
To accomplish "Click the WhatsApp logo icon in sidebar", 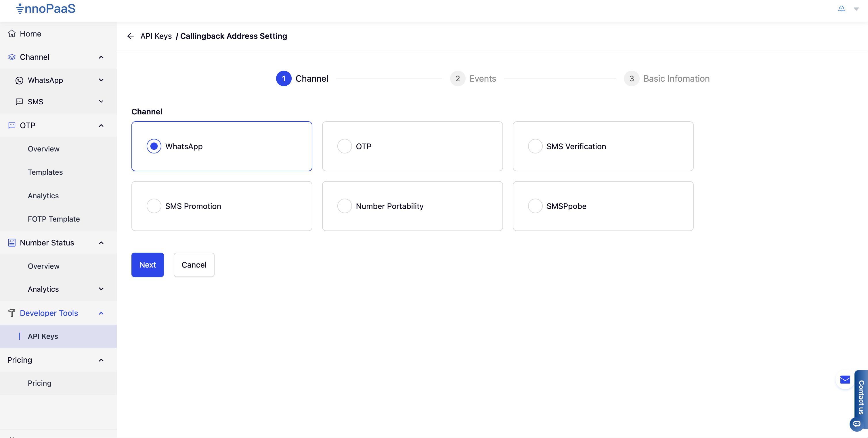I will coord(19,80).
